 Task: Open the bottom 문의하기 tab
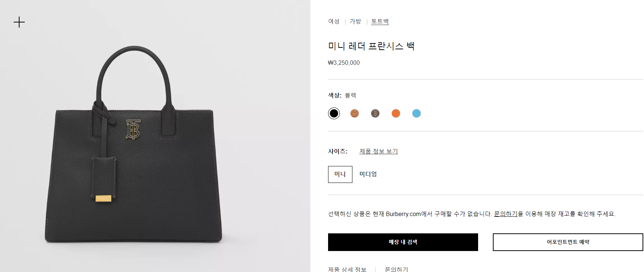coord(396,269)
